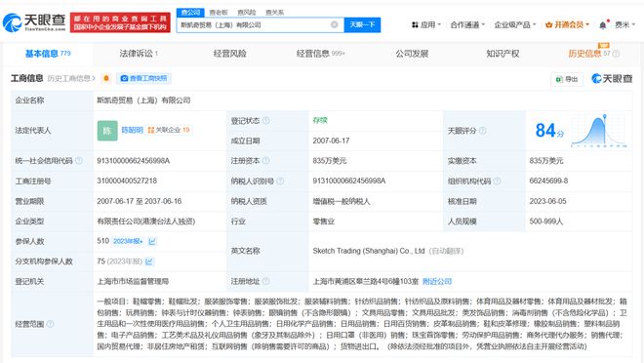This screenshot has width=644, height=363.
Task: Click the 陈 avatar of legal representative
Action: click(107, 131)
